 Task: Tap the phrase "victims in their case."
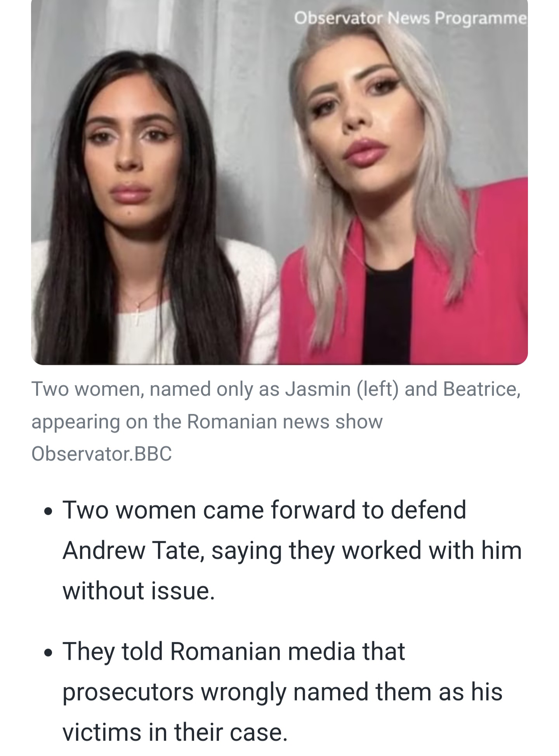coord(175,732)
